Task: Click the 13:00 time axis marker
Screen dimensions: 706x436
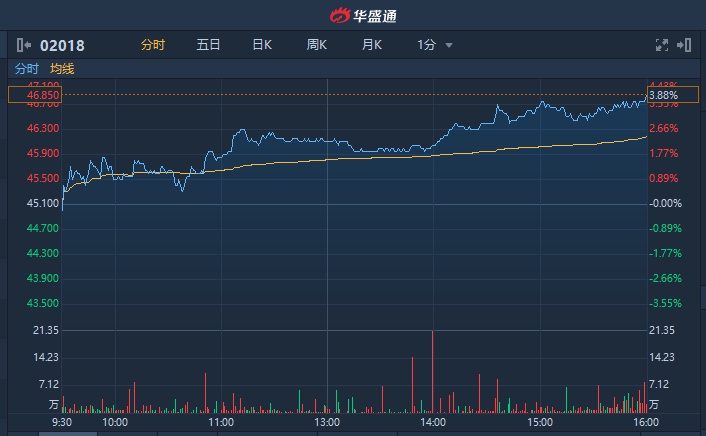Action: coord(327,423)
